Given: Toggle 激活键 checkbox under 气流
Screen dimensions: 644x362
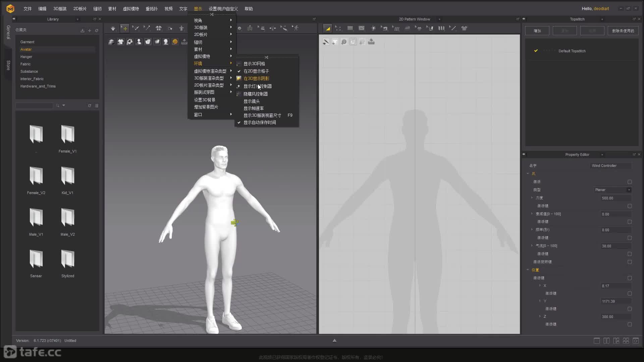Looking at the screenshot, I should [630, 254].
